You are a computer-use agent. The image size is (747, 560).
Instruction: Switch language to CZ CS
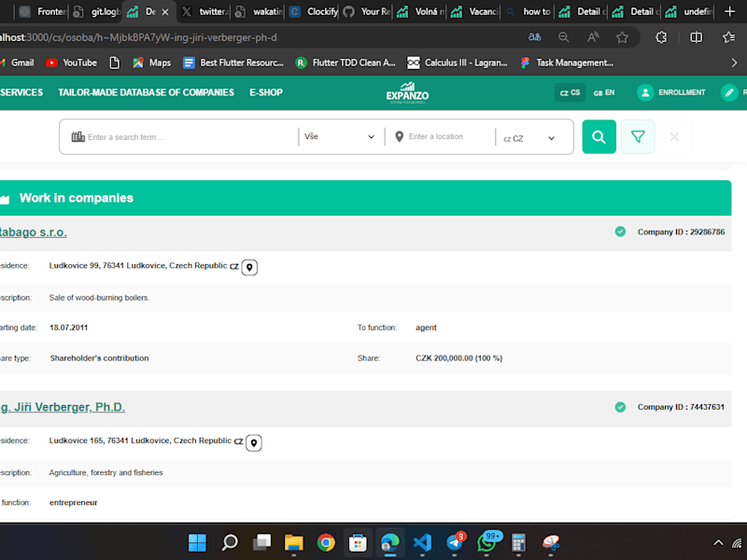(x=570, y=92)
